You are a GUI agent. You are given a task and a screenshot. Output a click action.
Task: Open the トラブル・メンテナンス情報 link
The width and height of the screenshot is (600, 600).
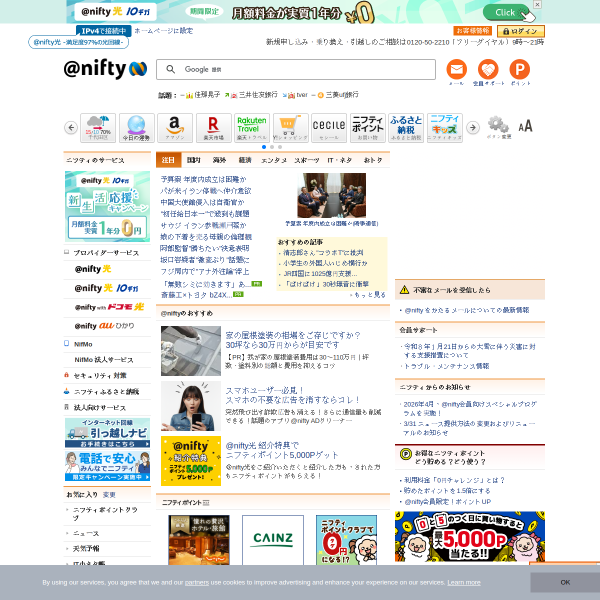click(x=446, y=366)
